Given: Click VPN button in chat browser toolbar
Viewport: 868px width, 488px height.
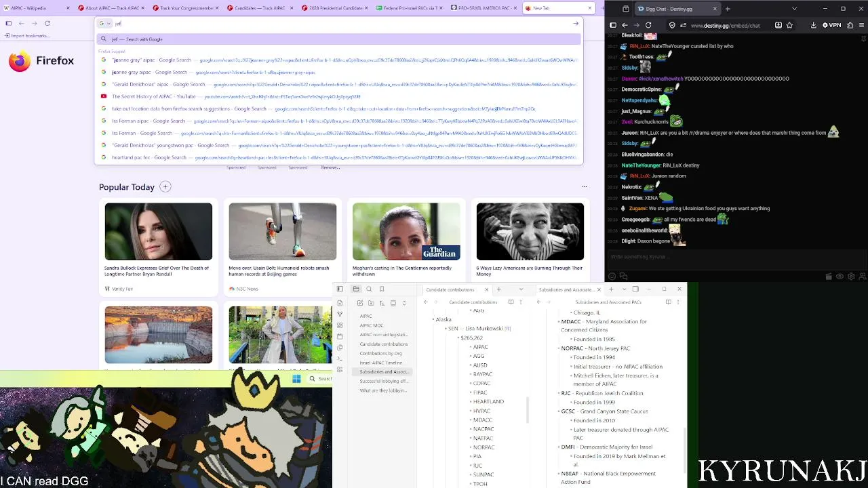Looking at the screenshot, I should tap(831, 25).
